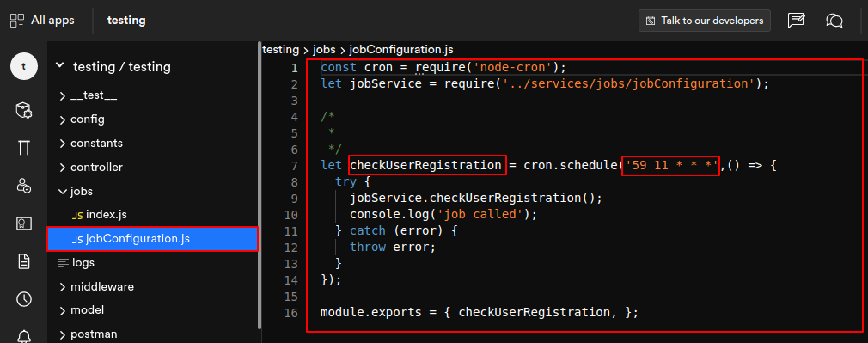Select the pi-shaped icon in sidebar
Screen dimensions: 868x343
[x=24, y=148]
